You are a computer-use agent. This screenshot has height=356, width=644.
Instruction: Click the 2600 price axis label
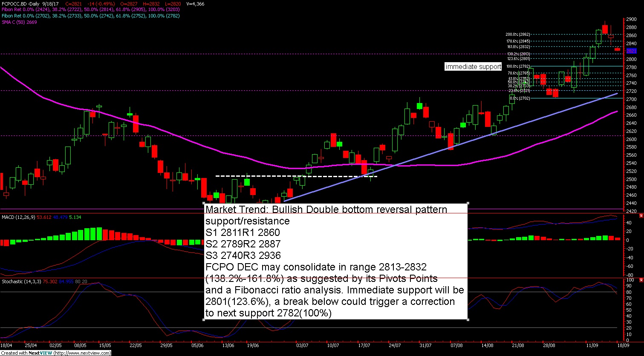pyautogui.click(x=632, y=139)
